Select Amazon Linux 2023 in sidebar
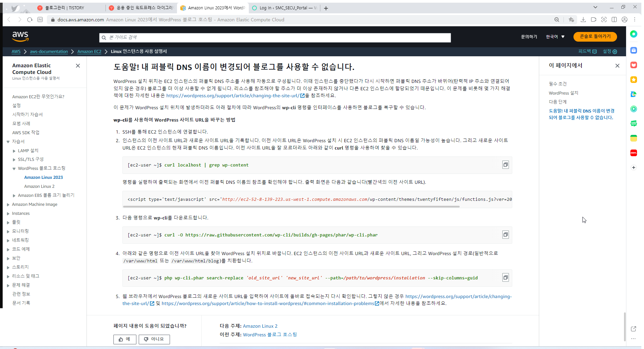644x349 pixels. point(44,177)
